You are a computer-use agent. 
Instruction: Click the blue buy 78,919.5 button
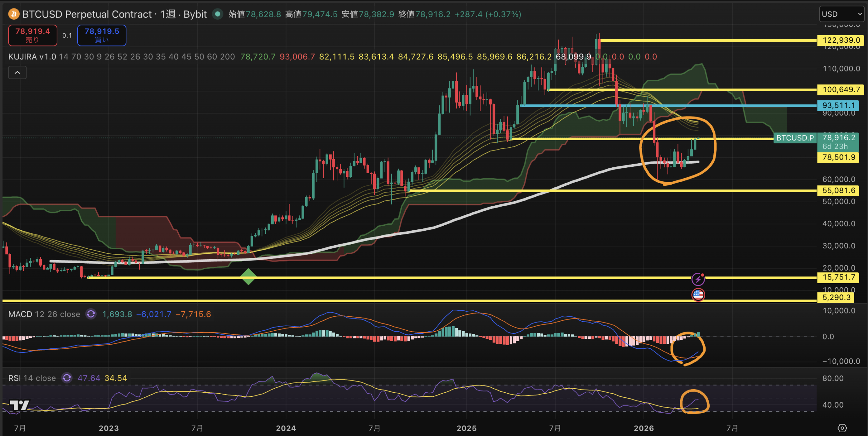(102, 35)
